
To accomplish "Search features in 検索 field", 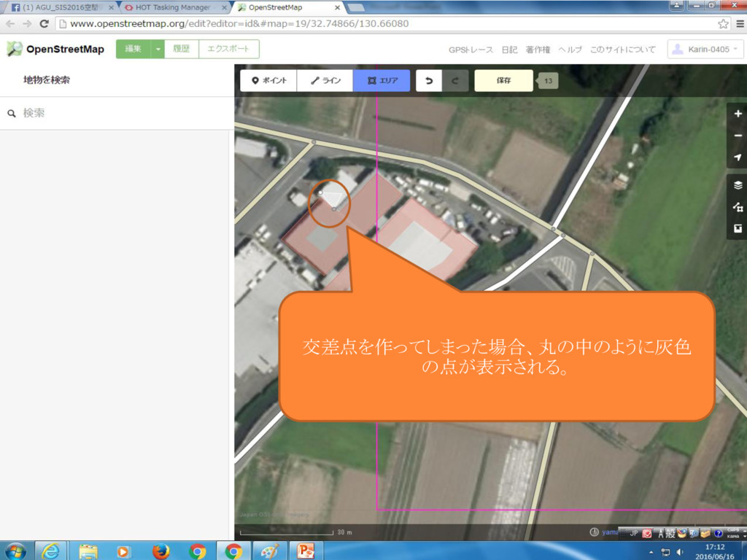I will point(117,113).
